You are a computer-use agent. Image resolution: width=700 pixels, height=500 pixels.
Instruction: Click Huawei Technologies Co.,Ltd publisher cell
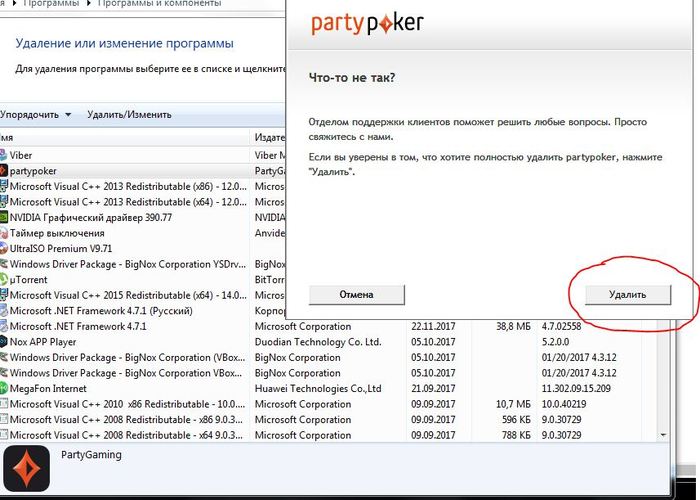coord(318,388)
